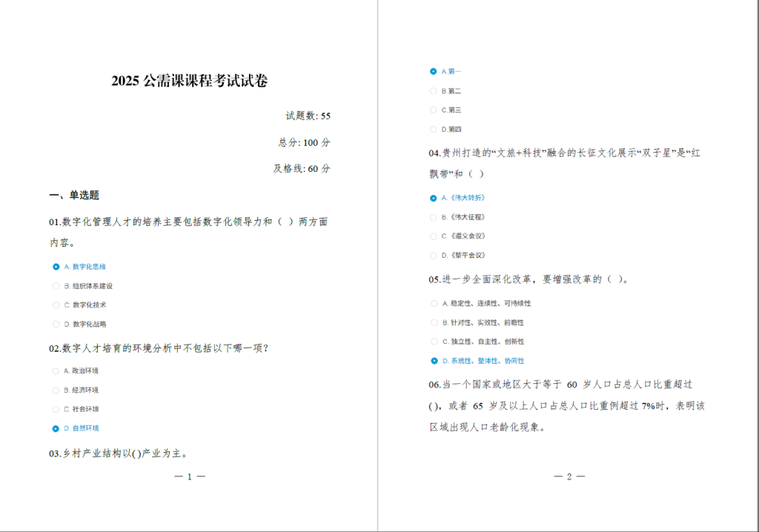The height and width of the screenshot is (532, 759).
Task: Click question 05 text about 全面深化改革
Action: (528, 279)
